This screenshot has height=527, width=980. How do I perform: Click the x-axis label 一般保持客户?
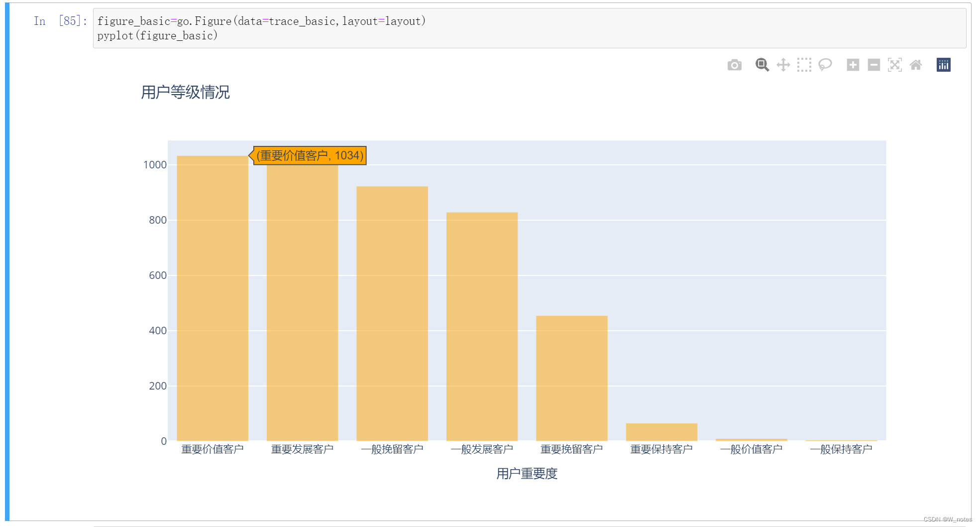(x=841, y=449)
